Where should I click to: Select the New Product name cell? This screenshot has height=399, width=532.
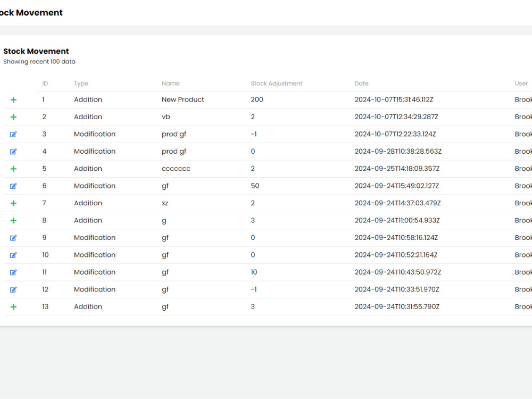click(183, 99)
